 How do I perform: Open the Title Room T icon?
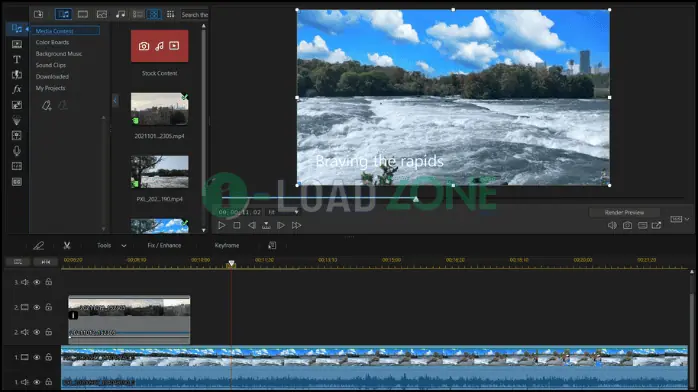point(17,59)
